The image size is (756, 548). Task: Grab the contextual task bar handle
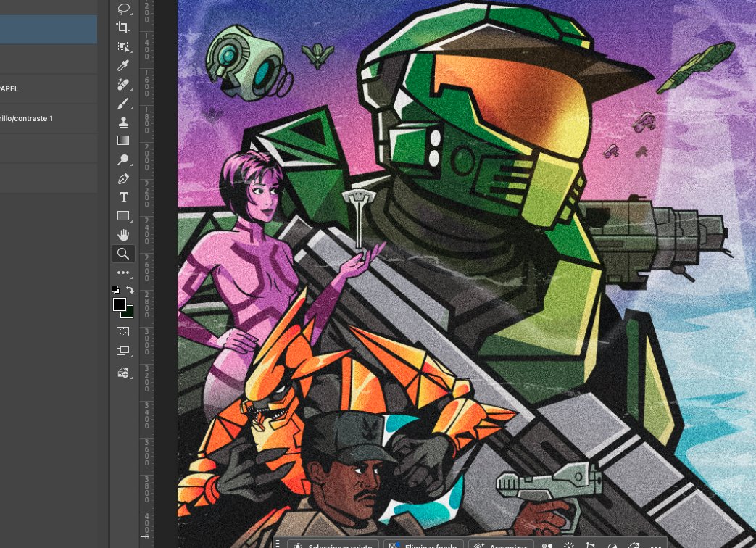278,544
